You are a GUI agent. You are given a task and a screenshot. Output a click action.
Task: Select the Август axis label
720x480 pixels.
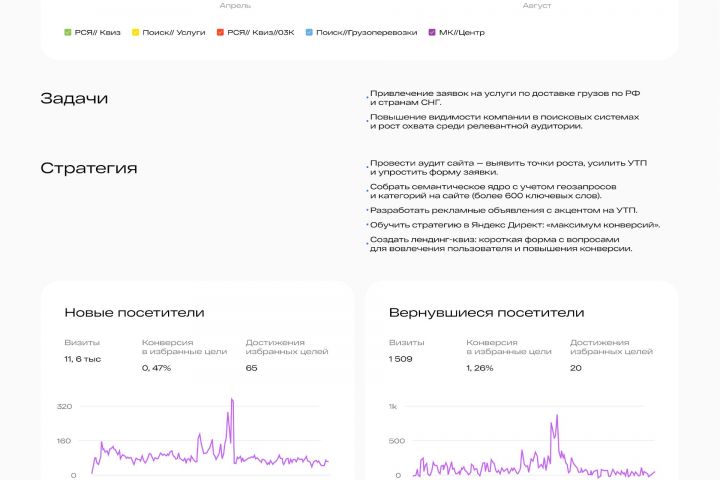click(x=537, y=5)
